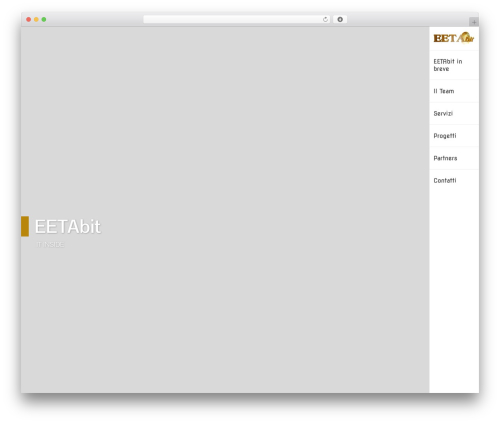Close the browser window with red button
The width and height of the screenshot is (500, 423).
29,19
